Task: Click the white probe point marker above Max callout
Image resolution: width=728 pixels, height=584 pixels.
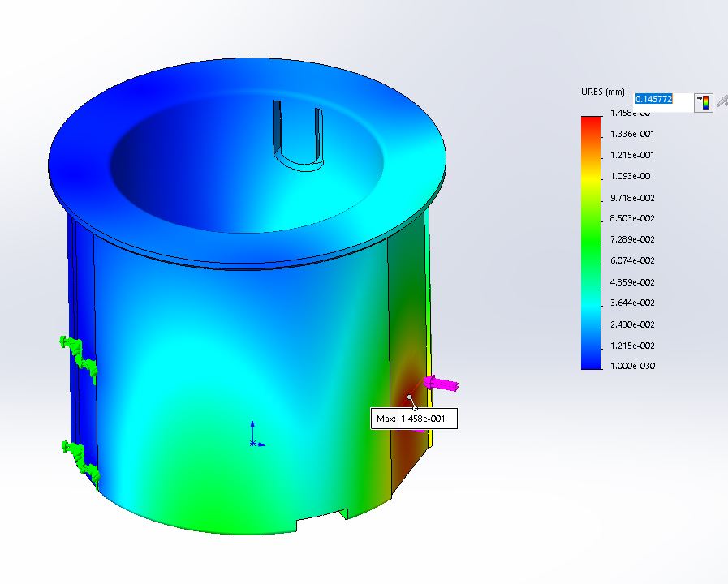Action: [411, 397]
